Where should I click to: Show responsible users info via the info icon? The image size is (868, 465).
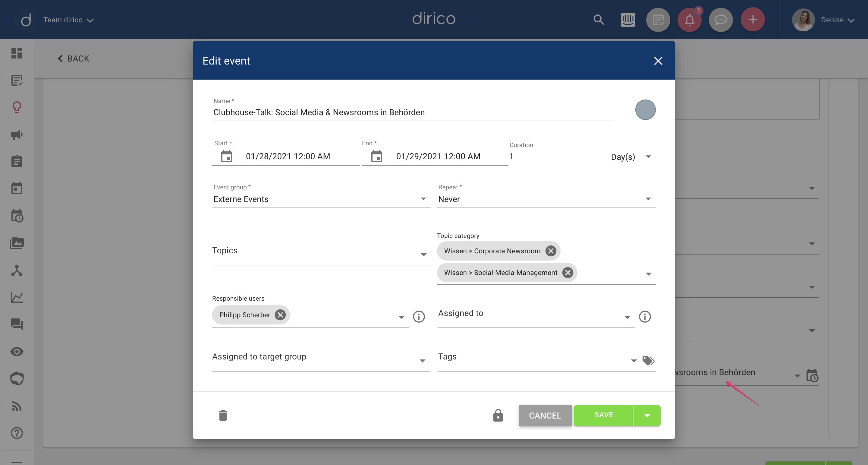click(x=419, y=317)
